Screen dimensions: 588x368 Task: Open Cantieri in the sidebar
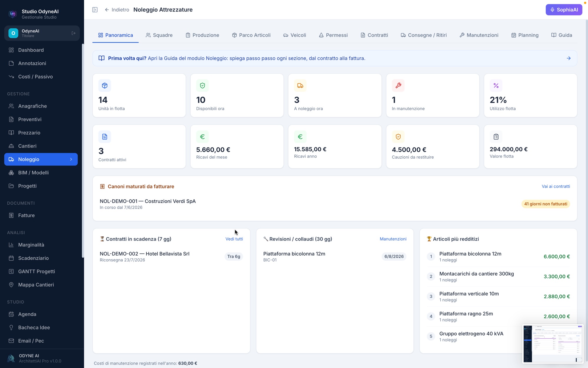click(x=41, y=146)
